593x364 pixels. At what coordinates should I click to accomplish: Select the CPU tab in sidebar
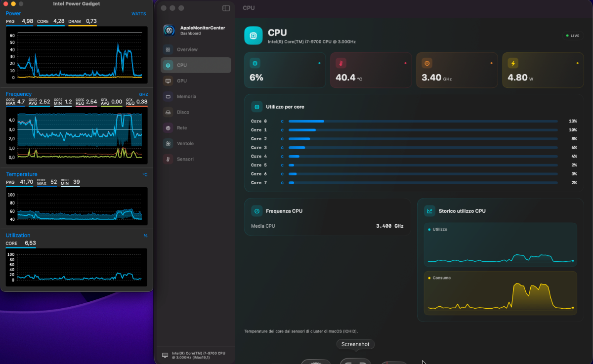[x=196, y=65]
